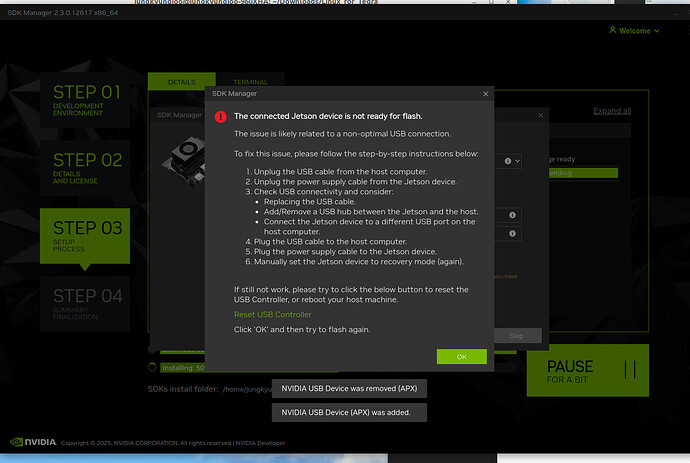This screenshot has height=463, width=690.
Task: Close the background SDK Manager dialog
Action: coord(540,115)
